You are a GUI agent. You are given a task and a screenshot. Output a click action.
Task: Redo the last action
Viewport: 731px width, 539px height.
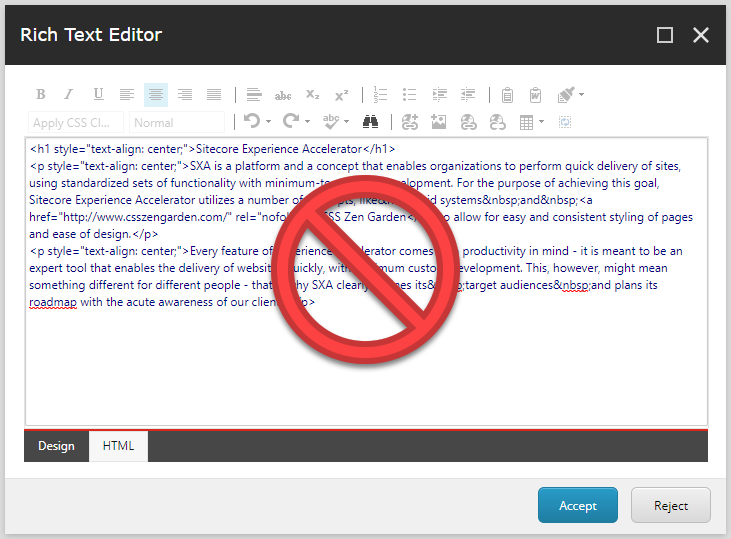point(291,122)
